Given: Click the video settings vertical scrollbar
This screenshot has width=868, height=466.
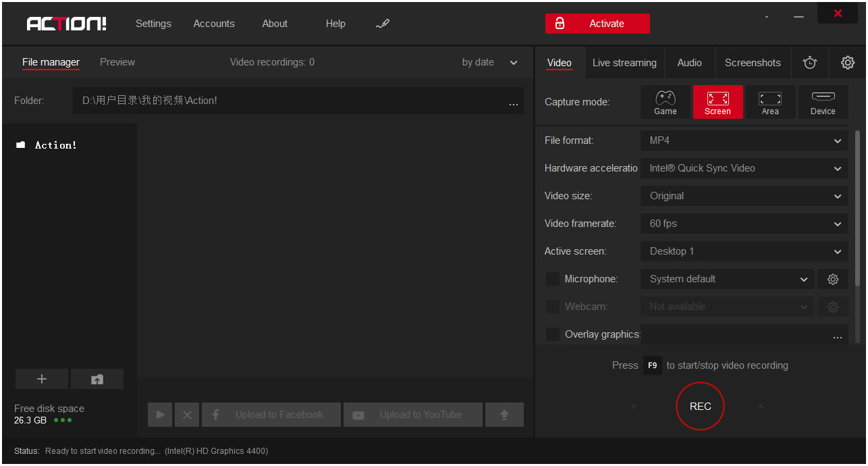Looking at the screenshot, I should click(x=858, y=209).
